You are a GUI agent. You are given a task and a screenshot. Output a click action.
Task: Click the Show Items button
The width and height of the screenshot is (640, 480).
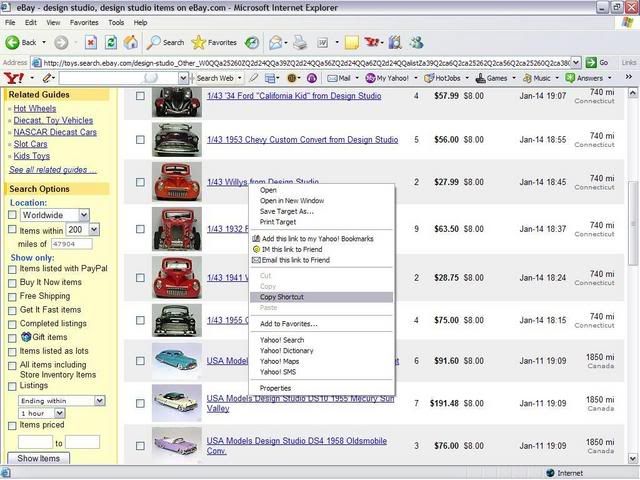tap(38, 458)
